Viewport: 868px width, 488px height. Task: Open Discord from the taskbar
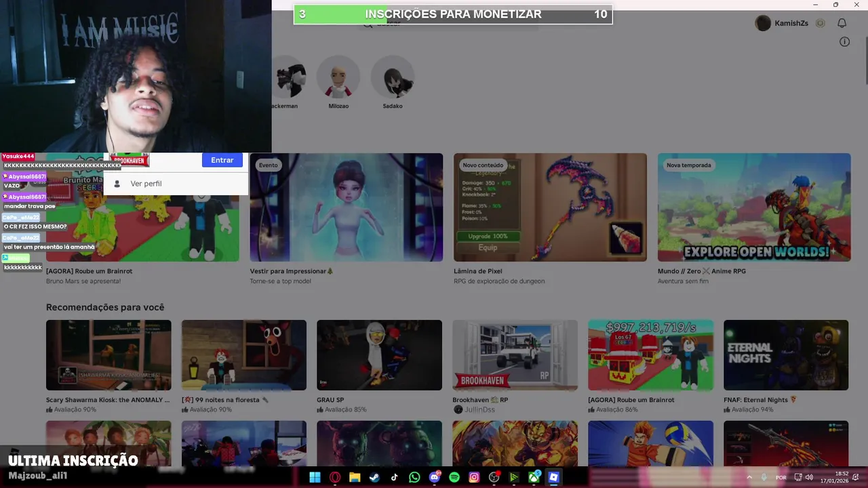click(434, 477)
